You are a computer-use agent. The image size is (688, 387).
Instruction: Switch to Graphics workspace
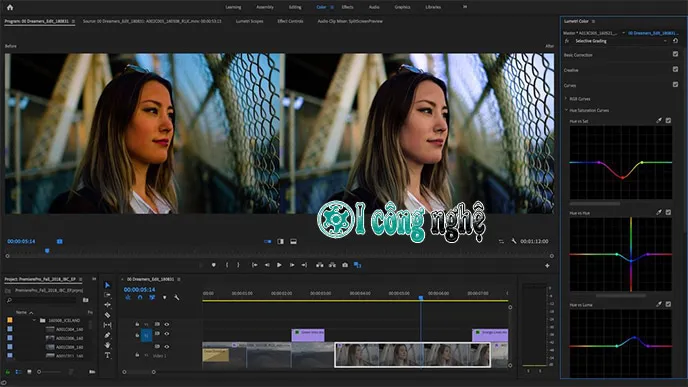[402, 7]
